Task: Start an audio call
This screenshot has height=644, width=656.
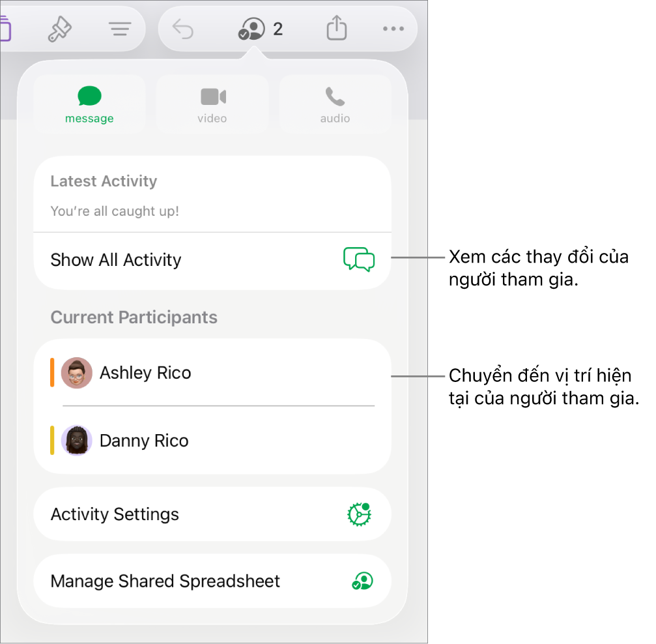Action: [335, 104]
